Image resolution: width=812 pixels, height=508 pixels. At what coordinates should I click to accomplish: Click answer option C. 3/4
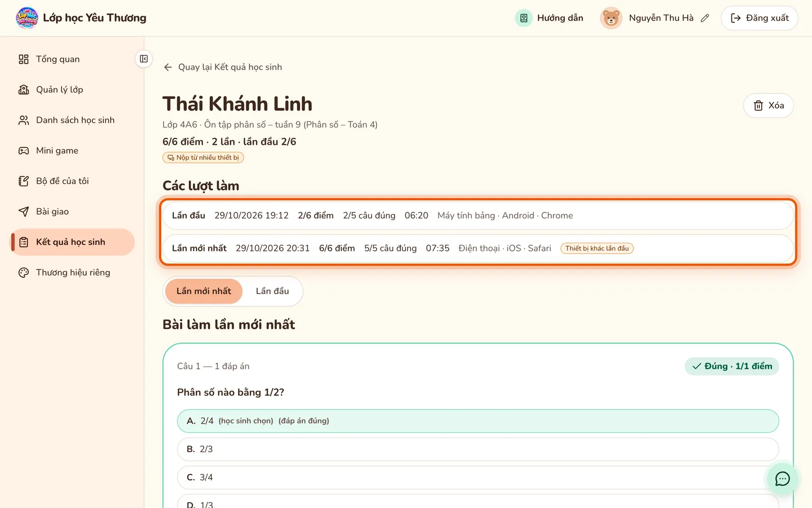pyautogui.click(x=478, y=478)
